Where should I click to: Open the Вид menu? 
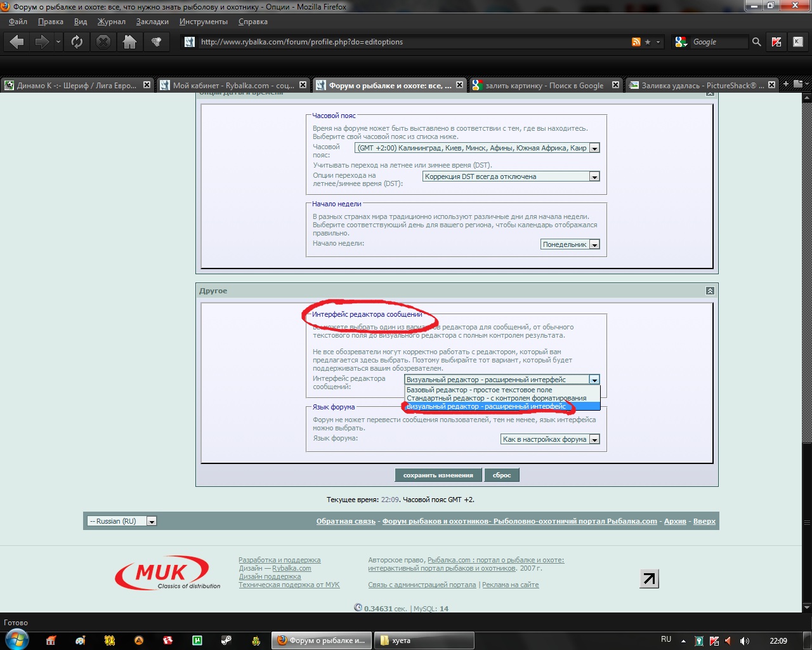point(81,22)
